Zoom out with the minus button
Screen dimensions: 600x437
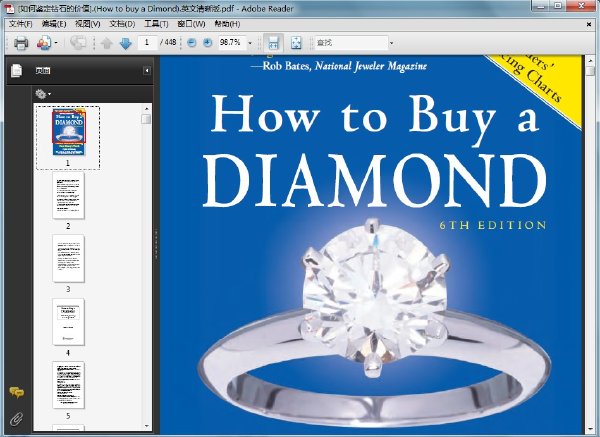(191, 43)
